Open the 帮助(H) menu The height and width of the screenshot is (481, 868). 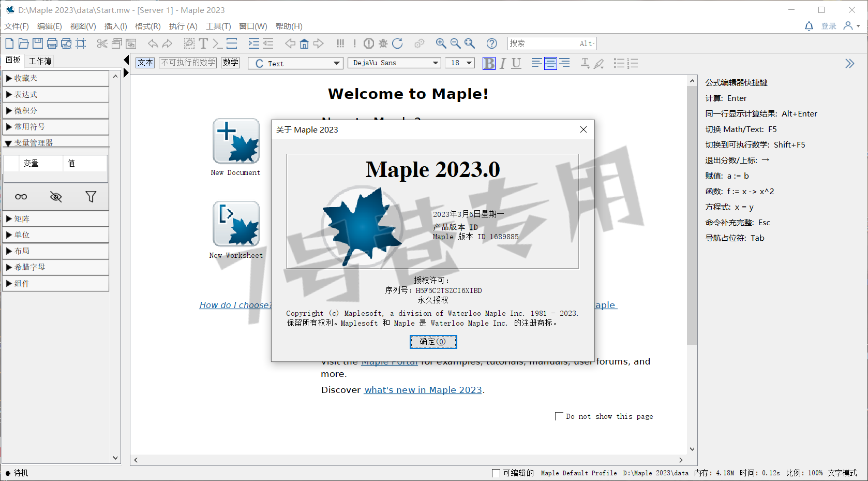click(289, 26)
